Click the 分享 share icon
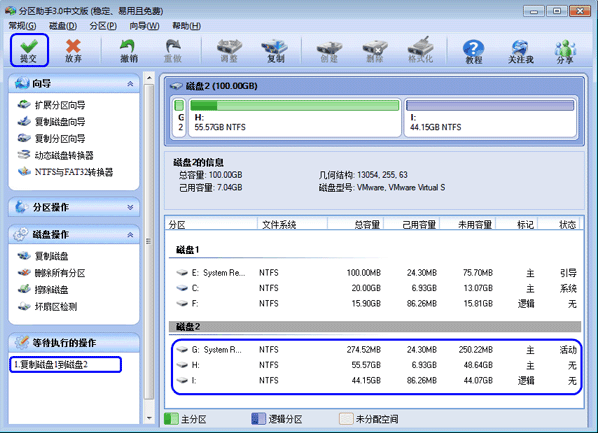The height and width of the screenshot is (435, 598). [x=565, y=51]
